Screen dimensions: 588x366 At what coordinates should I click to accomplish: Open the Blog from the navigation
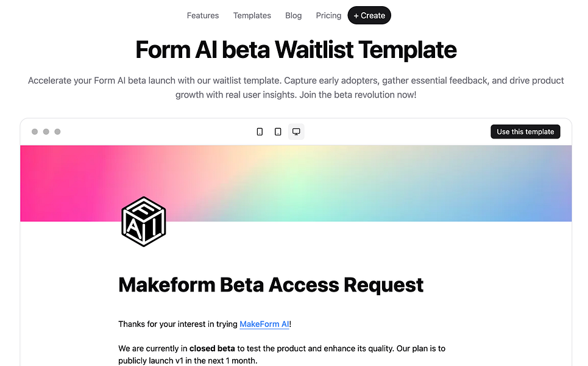coord(293,15)
